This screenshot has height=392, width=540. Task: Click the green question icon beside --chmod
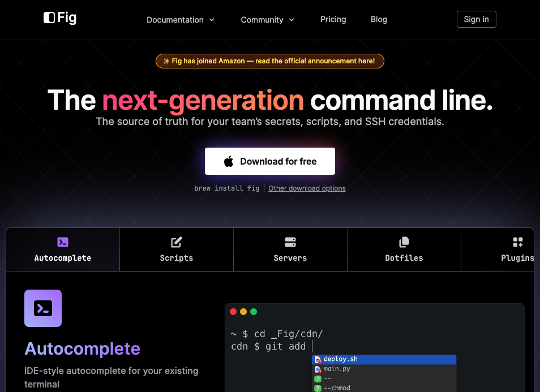point(318,388)
